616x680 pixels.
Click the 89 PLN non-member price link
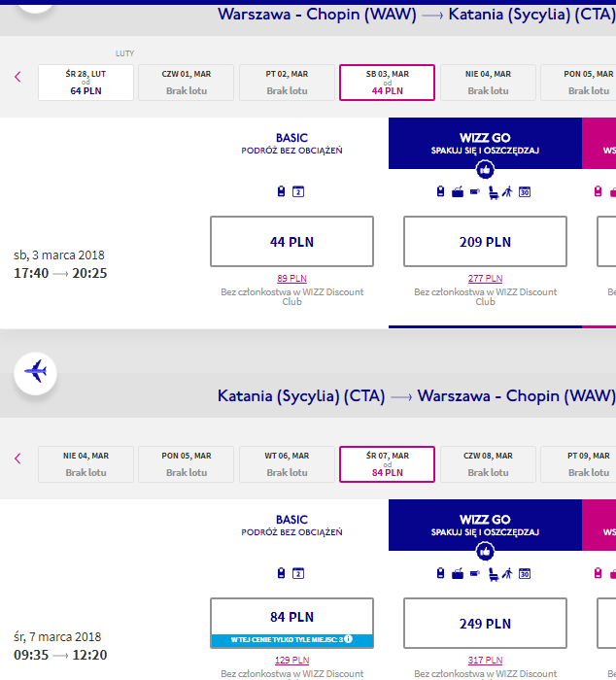point(291,279)
